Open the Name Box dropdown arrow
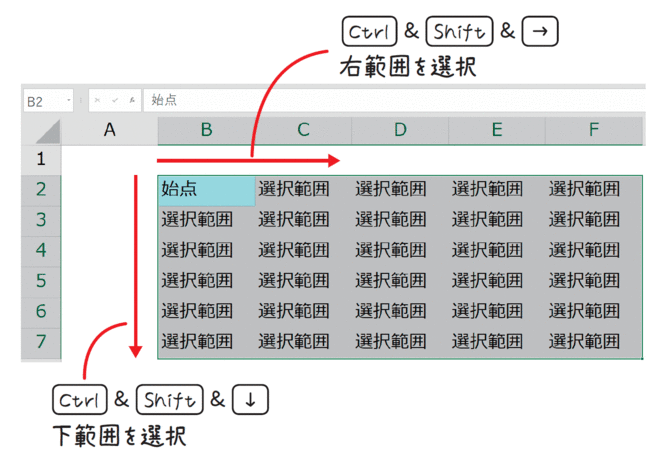670x455 pixels. (68, 101)
